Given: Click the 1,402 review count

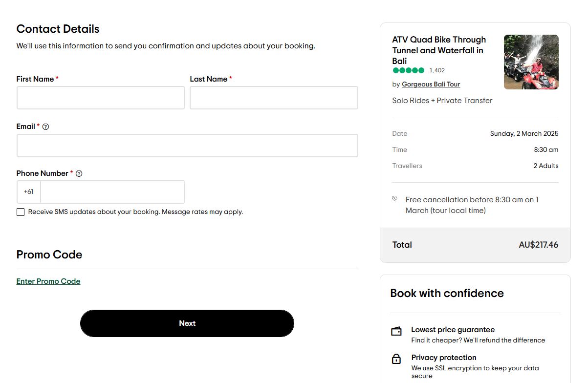Looking at the screenshot, I should (437, 70).
